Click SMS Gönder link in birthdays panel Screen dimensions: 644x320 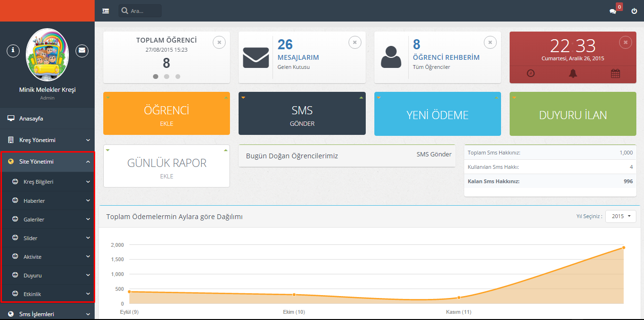pyautogui.click(x=434, y=154)
